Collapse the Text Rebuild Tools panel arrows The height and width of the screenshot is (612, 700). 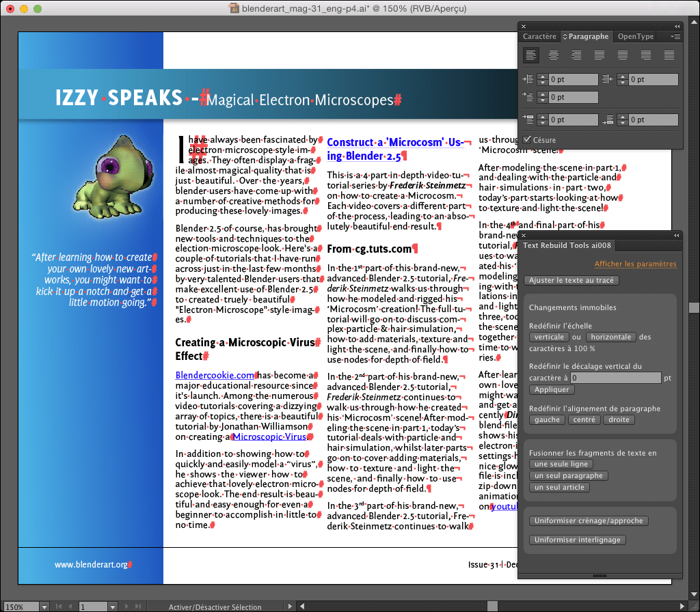click(x=677, y=236)
